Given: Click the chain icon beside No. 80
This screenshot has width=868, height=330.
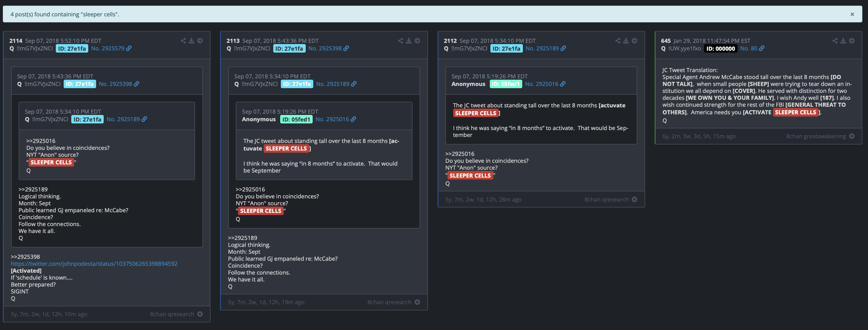Looking at the screenshot, I should pos(761,48).
